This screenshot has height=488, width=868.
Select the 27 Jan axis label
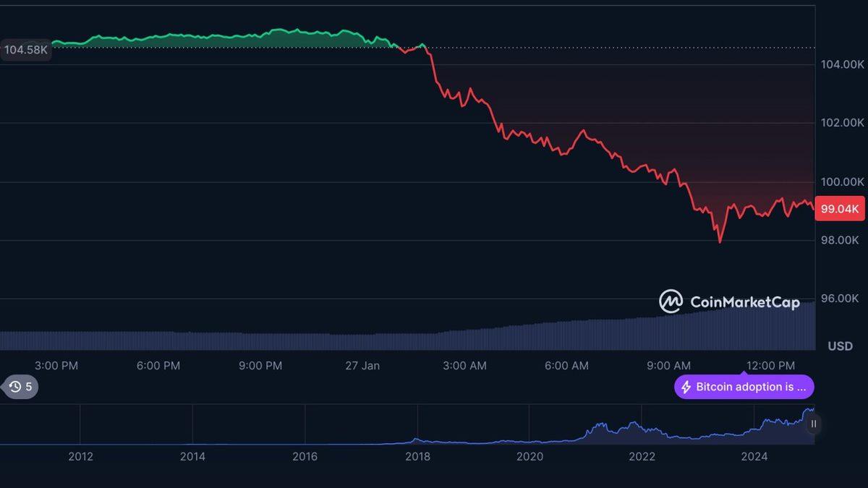click(363, 366)
